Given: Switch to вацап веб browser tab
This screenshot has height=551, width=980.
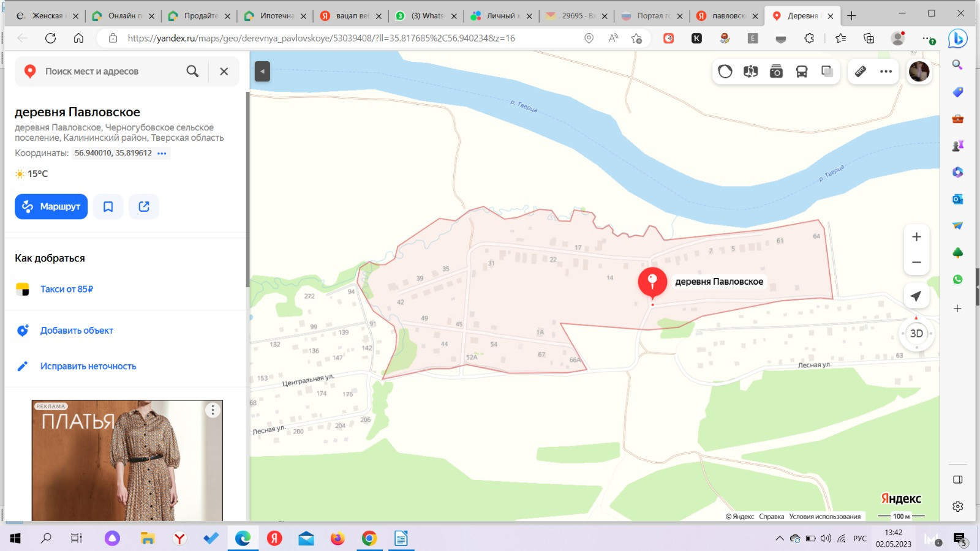Looking at the screenshot, I should (350, 16).
